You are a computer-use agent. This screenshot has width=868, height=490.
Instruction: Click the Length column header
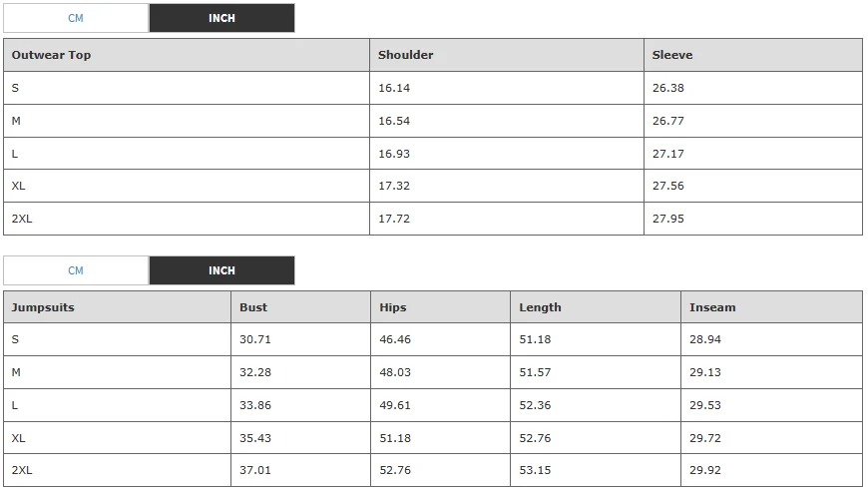tap(540, 307)
